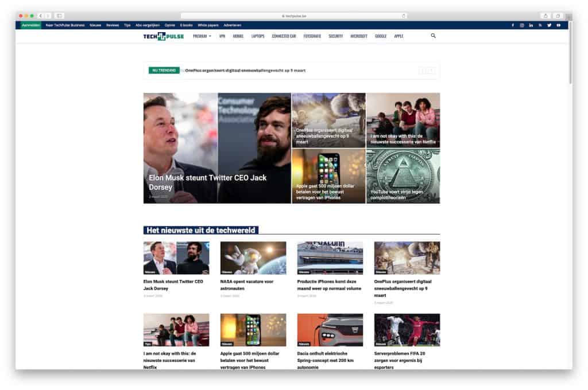Viewport: 588px width, 390px height.
Task: Open the YouTube social icon
Action: [x=558, y=25]
